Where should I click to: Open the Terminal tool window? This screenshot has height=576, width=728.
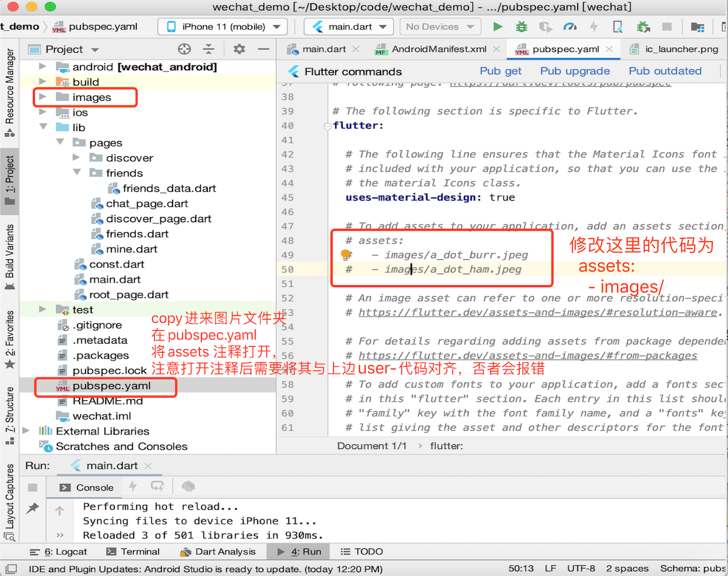coord(133,552)
